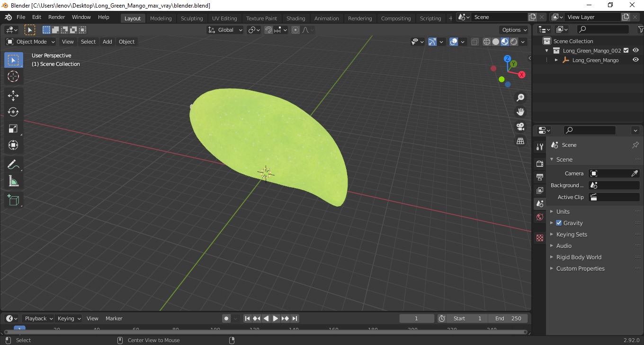Screen dimensions: 644x345
Task: Toggle viewport gizmos display
Action: pyautogui.click(x=432, y=42)
